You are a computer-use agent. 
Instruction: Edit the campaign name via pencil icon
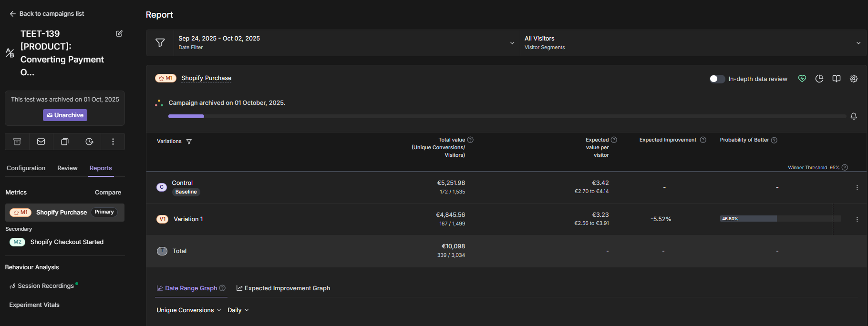119,33
